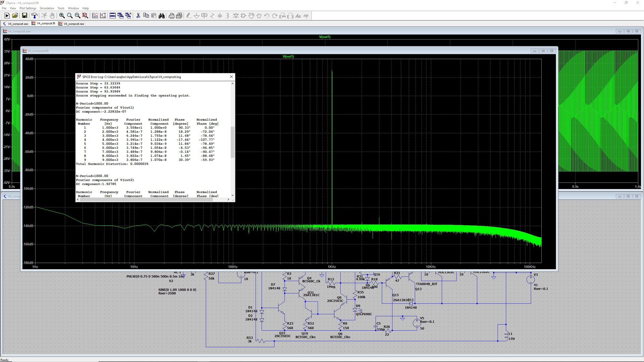Screen dimensions: 644x362
Task: Maximize the V4_compozit.fft plot window
Action: point(543,51)
